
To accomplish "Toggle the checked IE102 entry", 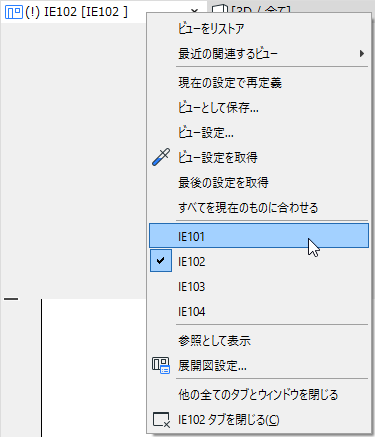I will tap(259, 261).
